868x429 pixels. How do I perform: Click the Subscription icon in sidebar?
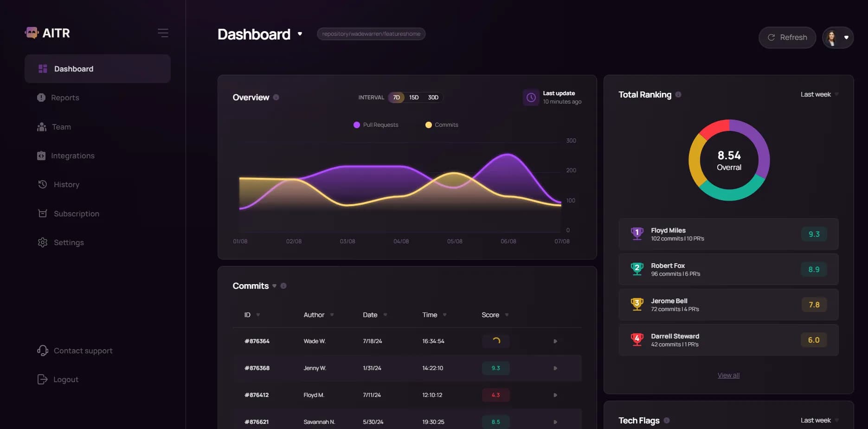41,213
